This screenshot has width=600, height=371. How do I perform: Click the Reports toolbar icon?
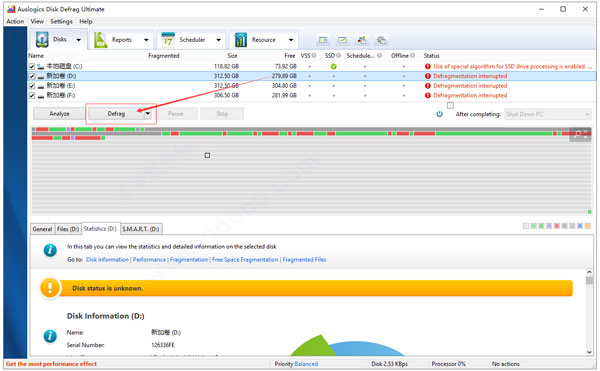101,40
